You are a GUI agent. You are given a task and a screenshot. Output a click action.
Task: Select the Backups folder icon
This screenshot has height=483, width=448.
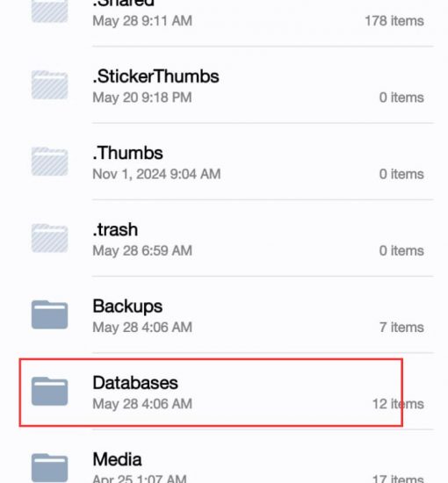[49, 314]
